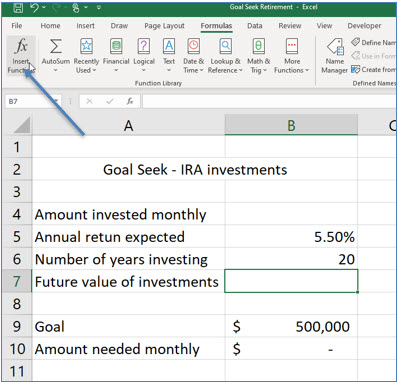Click the Insert Function fx button
Screen dimensions: 398x382
tap(21, 55)
